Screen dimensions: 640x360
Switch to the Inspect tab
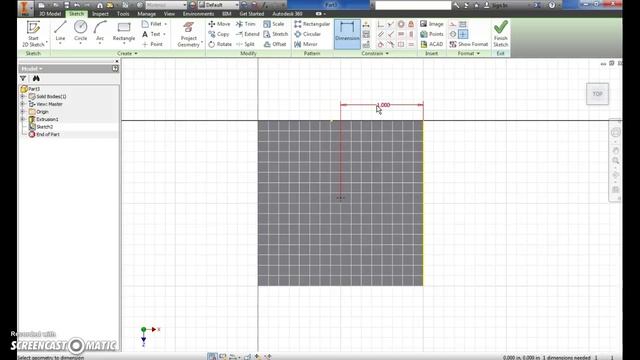click(100, 14)
